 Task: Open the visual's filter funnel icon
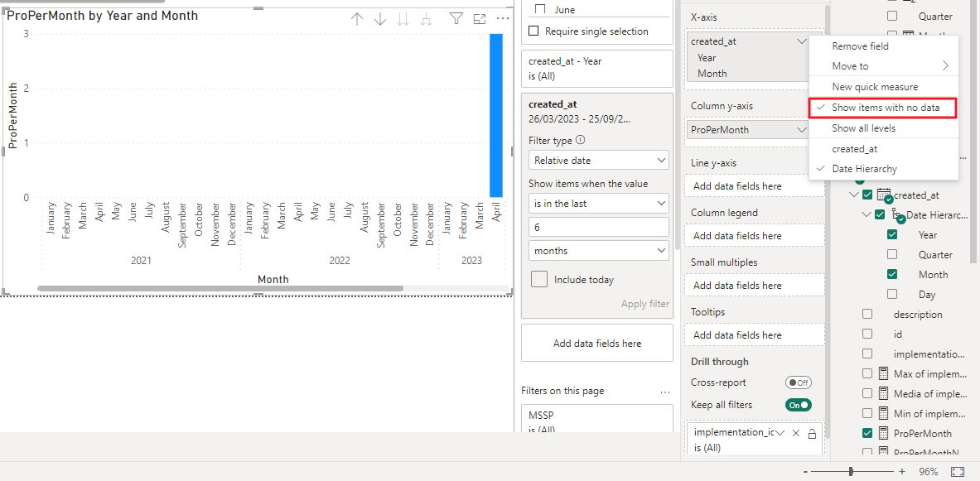tap(456, 19)
